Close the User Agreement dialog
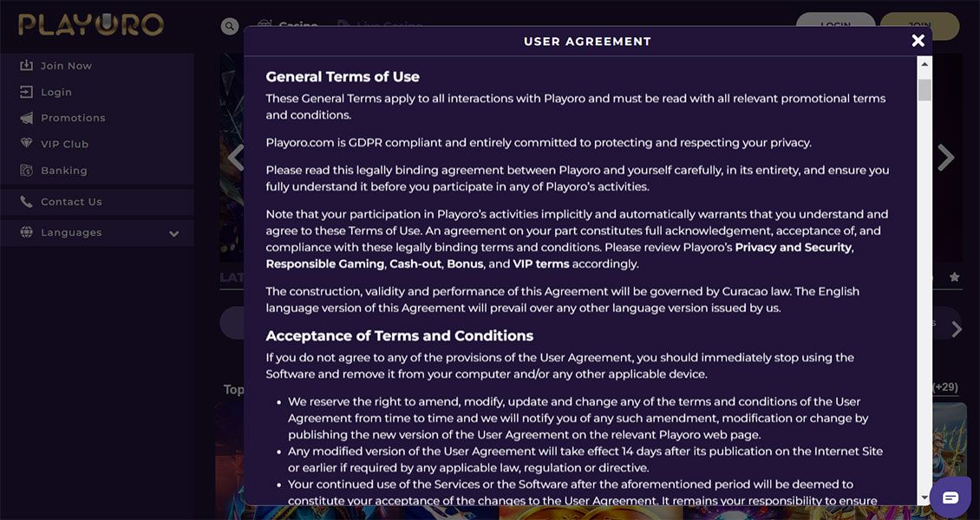The image size is (980, 520). pyautogui.click(x=918, y=41)
